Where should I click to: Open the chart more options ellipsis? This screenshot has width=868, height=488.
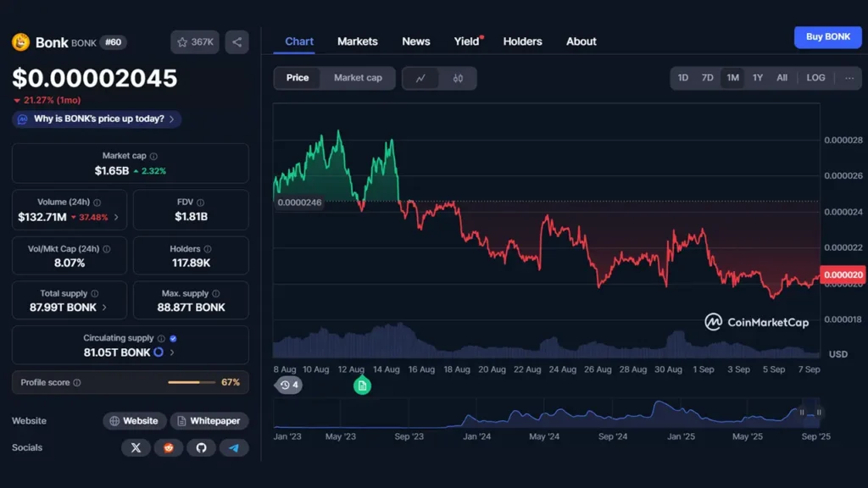(x=849, y=78)
